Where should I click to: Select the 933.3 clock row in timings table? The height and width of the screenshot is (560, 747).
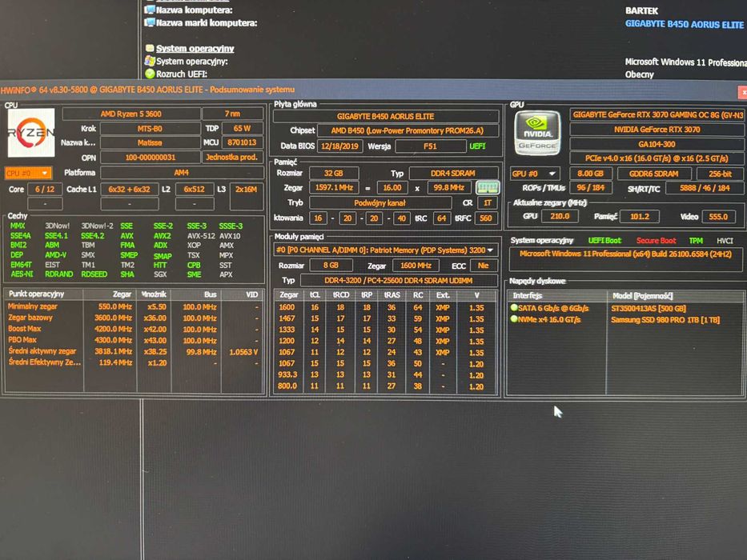point(385,374)
